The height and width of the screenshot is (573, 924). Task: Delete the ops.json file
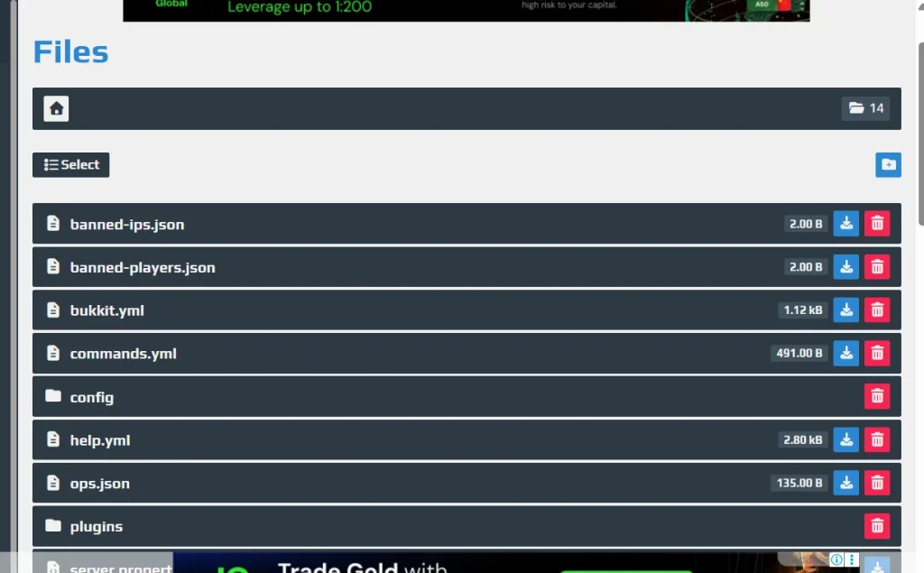coord(877,483)
